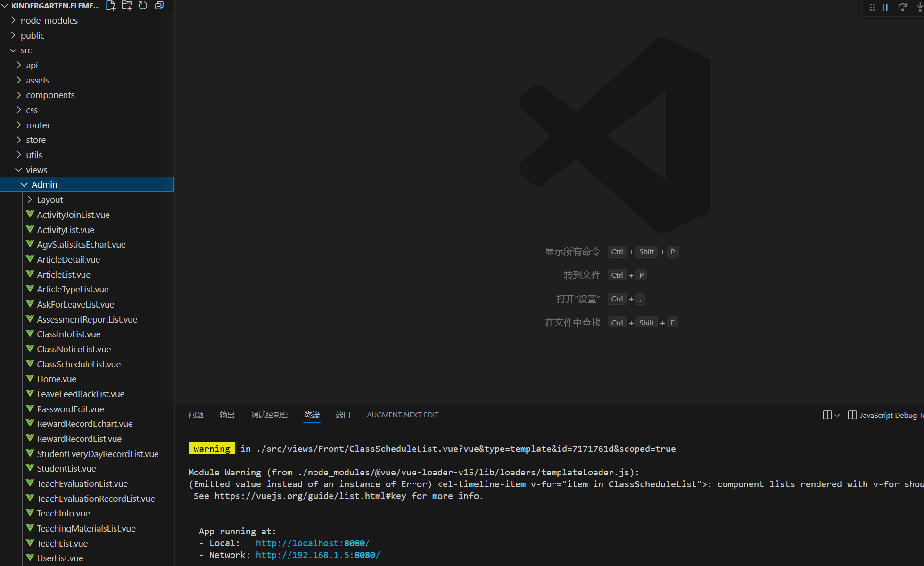
Task: Click the split terminal icon
Action: point(827,415)
